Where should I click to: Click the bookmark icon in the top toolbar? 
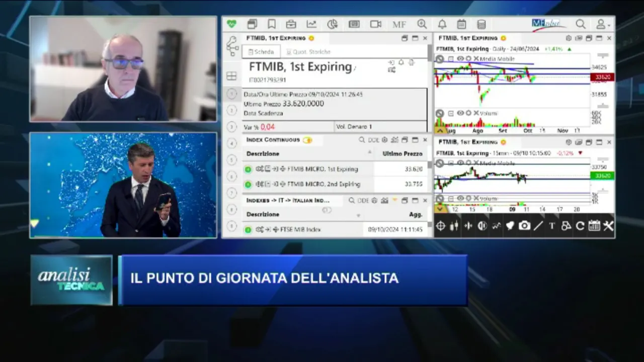coord(272,24)
